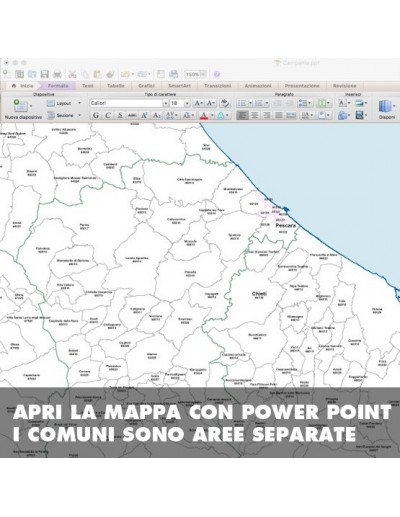The image size is (400, 517).
Task: Insert a picture from Inserisci group
Action: point(359,103)
